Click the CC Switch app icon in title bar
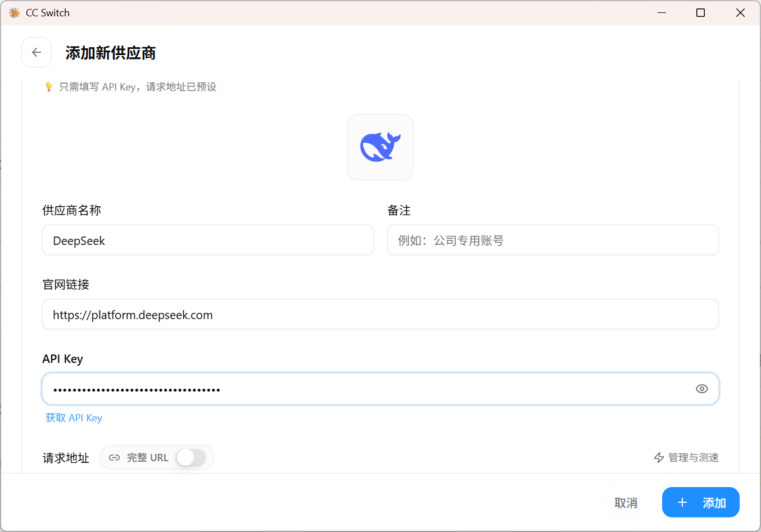 tap(14, 12)
